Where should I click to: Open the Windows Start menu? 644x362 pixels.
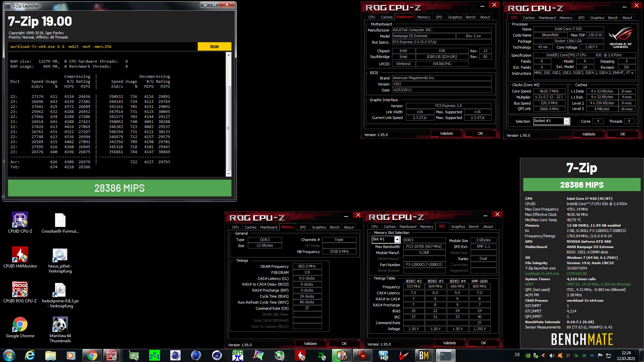tap(9, 355)
